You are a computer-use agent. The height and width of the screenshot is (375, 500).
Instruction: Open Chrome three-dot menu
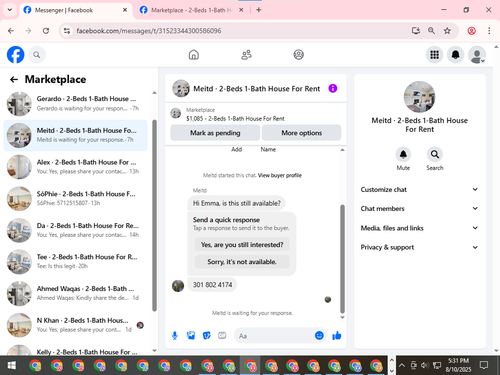click(489, 31)
